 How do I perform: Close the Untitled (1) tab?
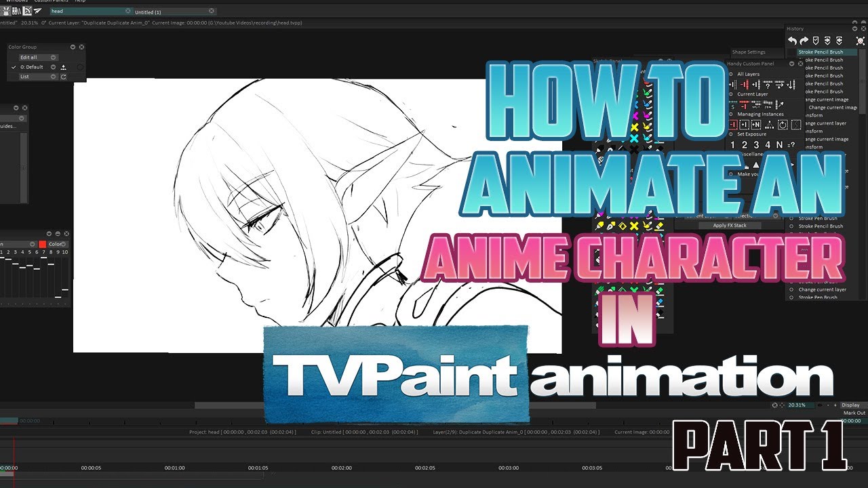click(x=212, y=11)
